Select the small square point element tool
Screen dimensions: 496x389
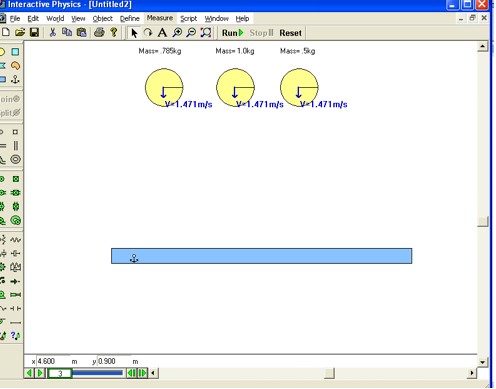(15, 132)
